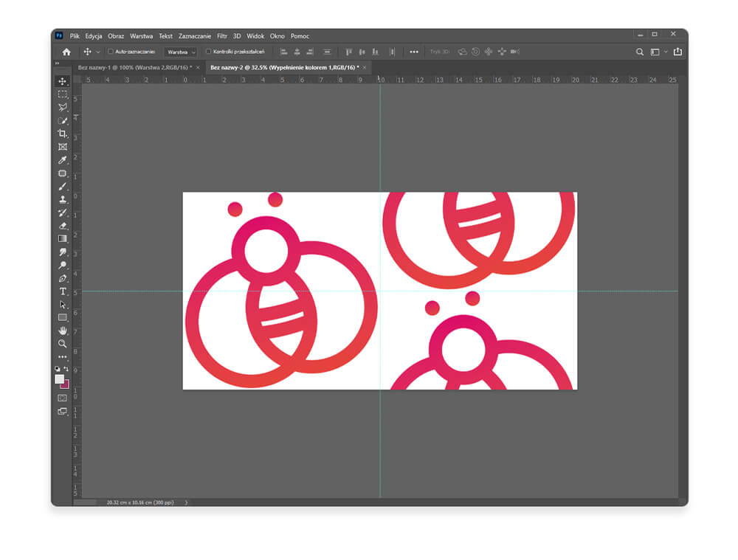Open more align options (three dots)
Screen dimensions: 738x560
pyautogui.click(x=414, y=52)
